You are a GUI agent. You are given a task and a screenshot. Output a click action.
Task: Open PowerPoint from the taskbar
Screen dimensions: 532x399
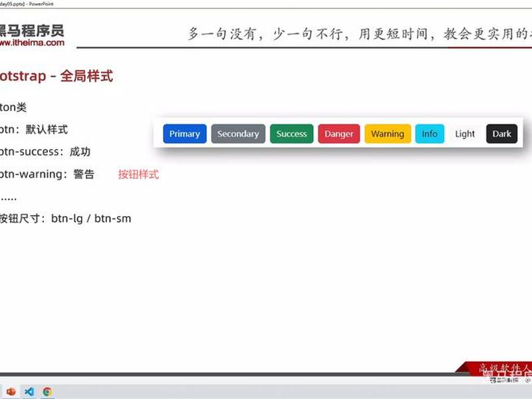click(x=11, y=392)
